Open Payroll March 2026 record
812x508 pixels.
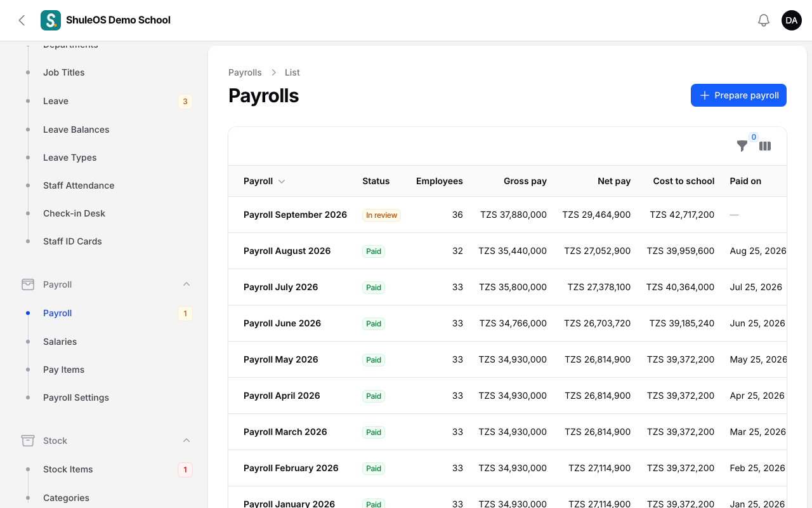pos(285,432)
